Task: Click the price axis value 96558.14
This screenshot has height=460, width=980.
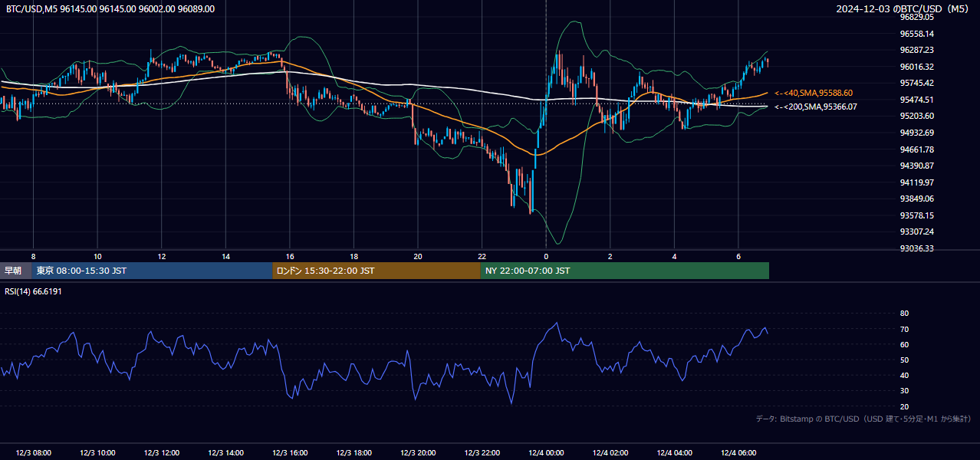Action: [916, 34]
